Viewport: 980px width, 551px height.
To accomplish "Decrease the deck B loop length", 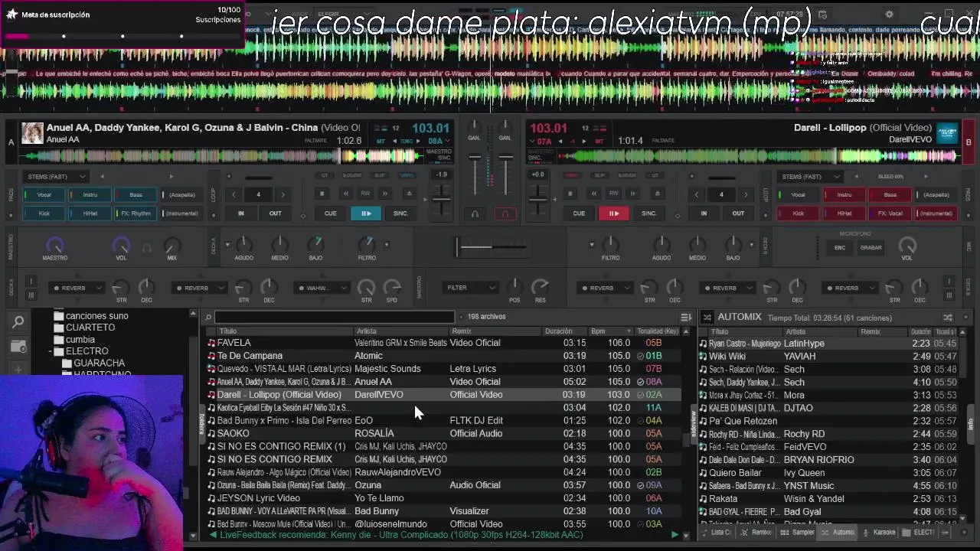I will click(x=696, y=194).
